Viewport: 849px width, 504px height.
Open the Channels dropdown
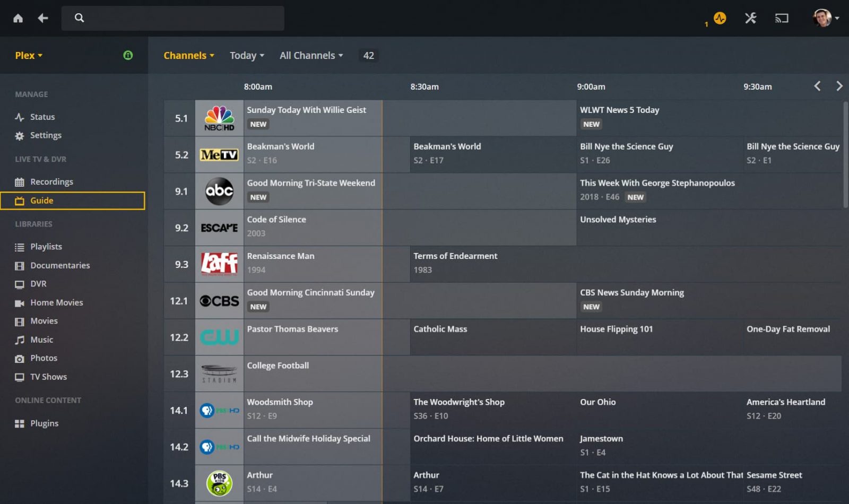click(x=189, y=55)
